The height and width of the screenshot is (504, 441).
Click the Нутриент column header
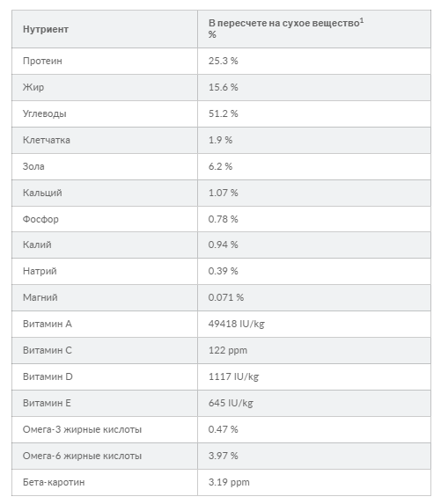46,29
